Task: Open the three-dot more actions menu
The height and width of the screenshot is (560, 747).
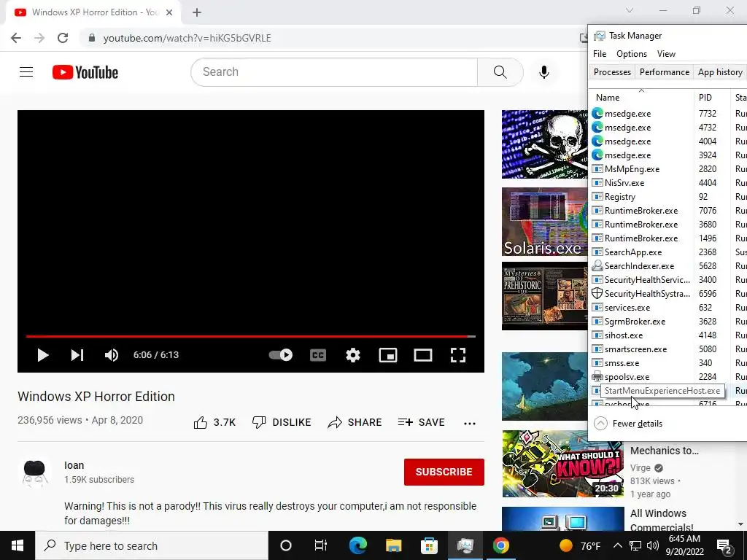Action: pos(470,424)
